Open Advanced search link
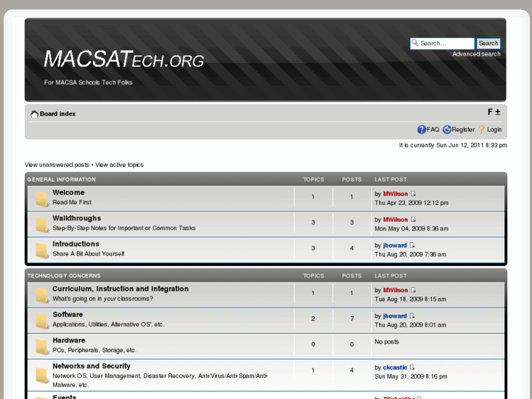Image resolution: width=532 pixels, height=399 pixels. [x=476, y=54]
